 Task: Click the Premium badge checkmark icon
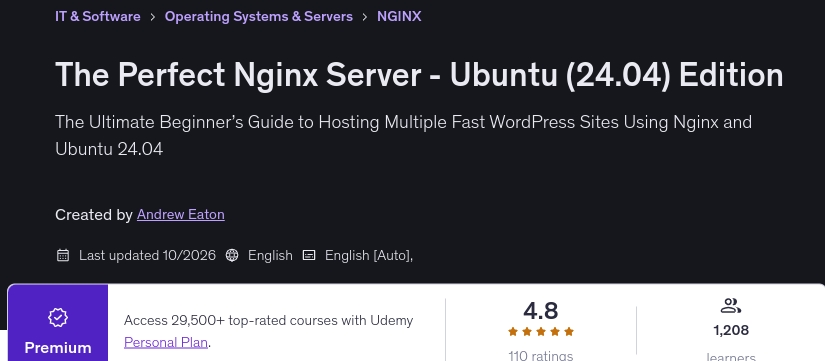coord(58,317)
